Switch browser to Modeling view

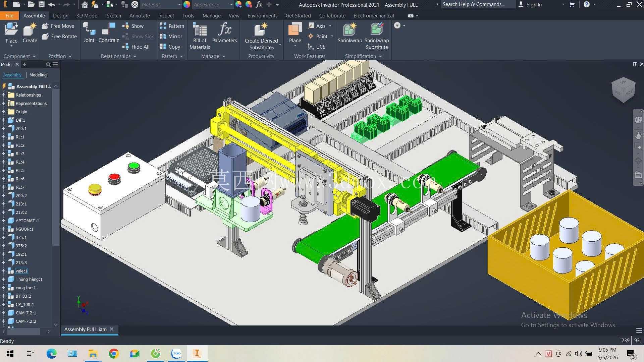pos(38,75)
